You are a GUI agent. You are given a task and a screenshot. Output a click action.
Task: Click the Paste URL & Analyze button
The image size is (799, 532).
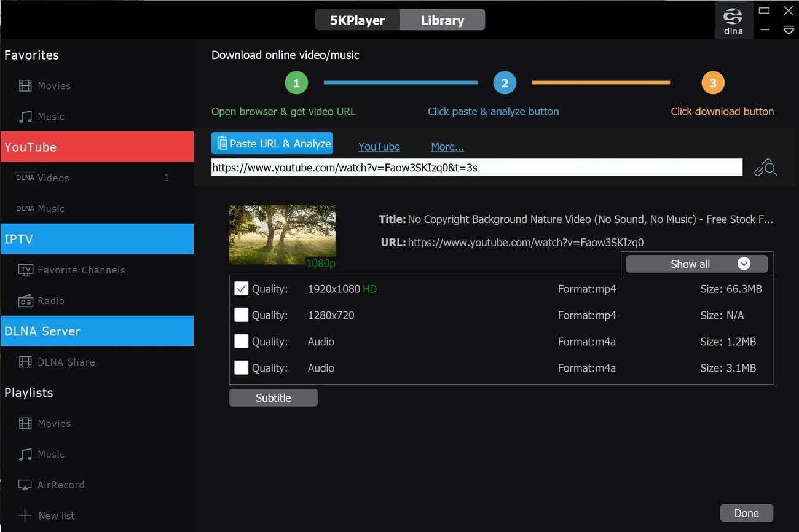point(272,144)
